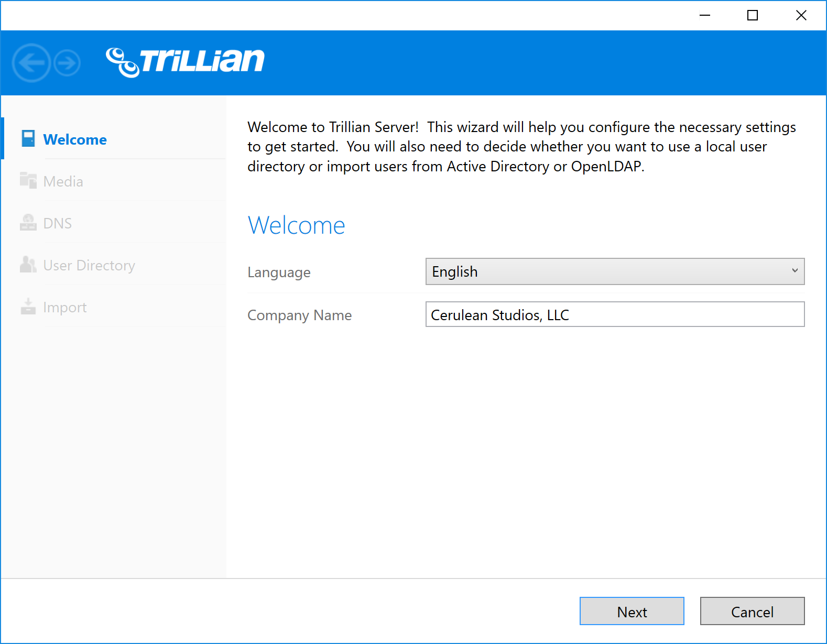Select the Welcome step label
The width and height of the screenshot is (827, 644).
(x=75, y=139)
